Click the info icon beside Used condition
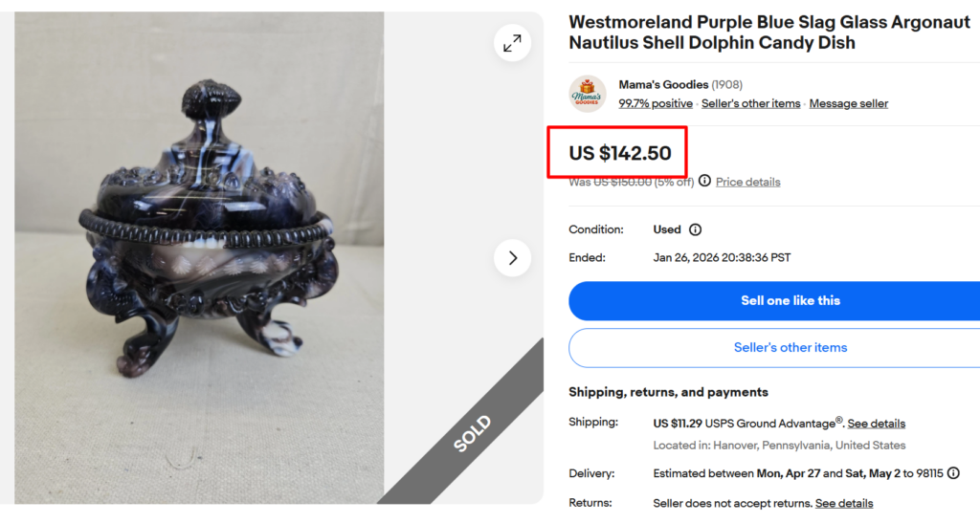Screen dimensions: 980x523 click(696, 229)
